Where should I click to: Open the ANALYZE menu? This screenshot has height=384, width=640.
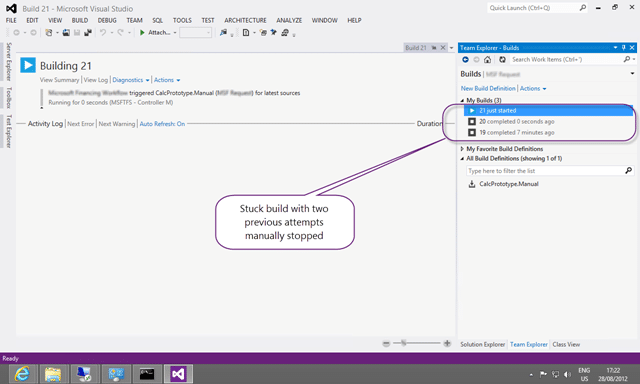click(289, 20)
